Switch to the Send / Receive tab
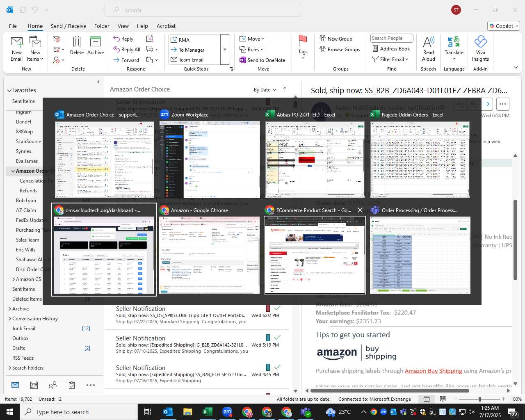 (68, 26)
